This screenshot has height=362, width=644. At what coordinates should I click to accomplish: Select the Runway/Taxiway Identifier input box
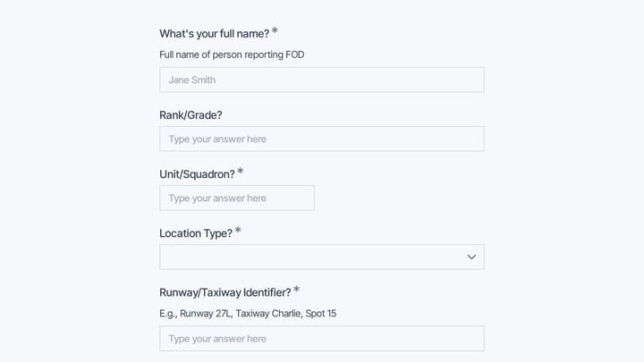point(322,339)
